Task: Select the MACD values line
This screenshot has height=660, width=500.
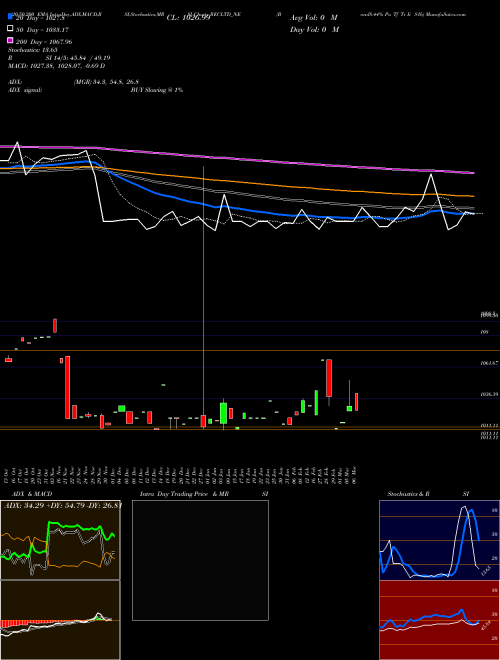Action: click(x=56, y=66)
